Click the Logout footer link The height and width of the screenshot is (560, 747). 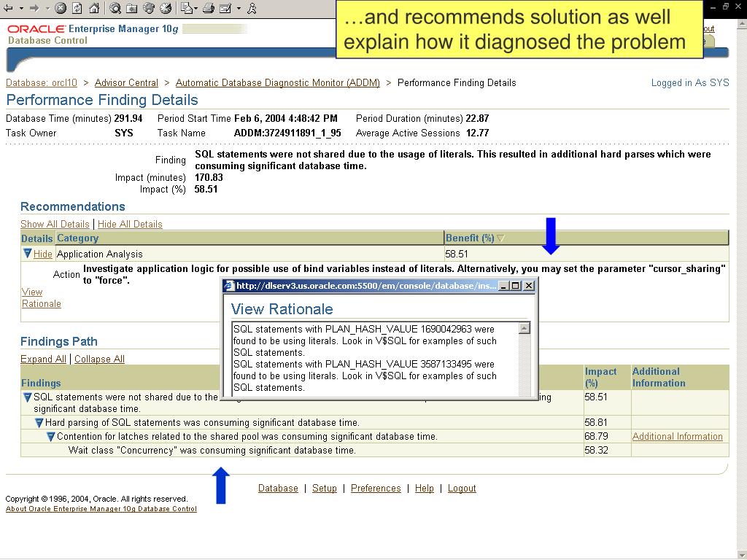click(462, 489)
